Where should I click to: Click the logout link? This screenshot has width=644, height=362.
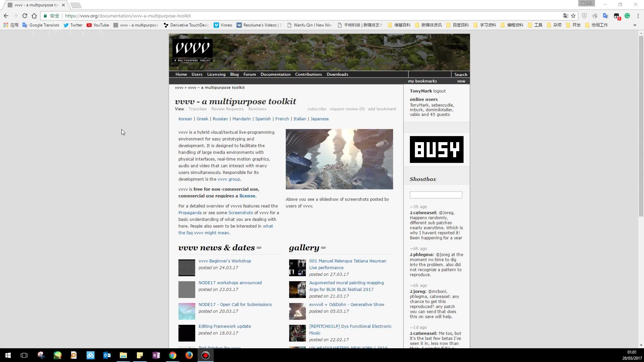(439, 91)
